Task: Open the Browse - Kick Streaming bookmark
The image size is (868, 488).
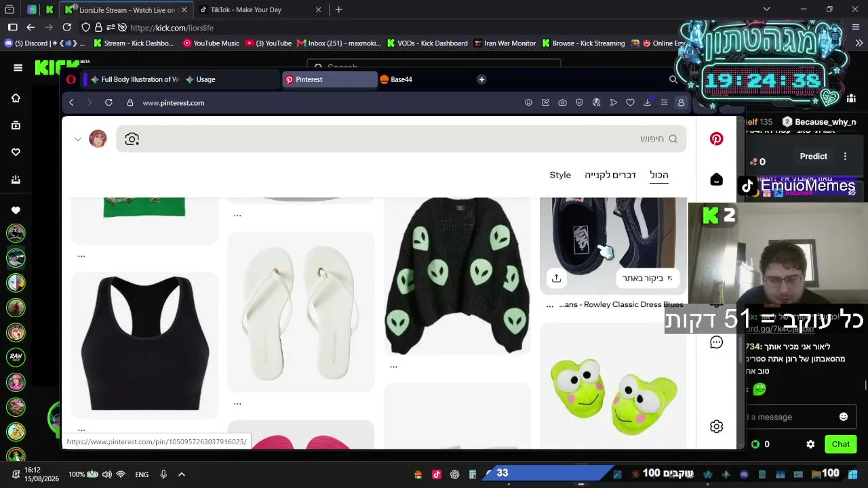Action: [583, 43]
